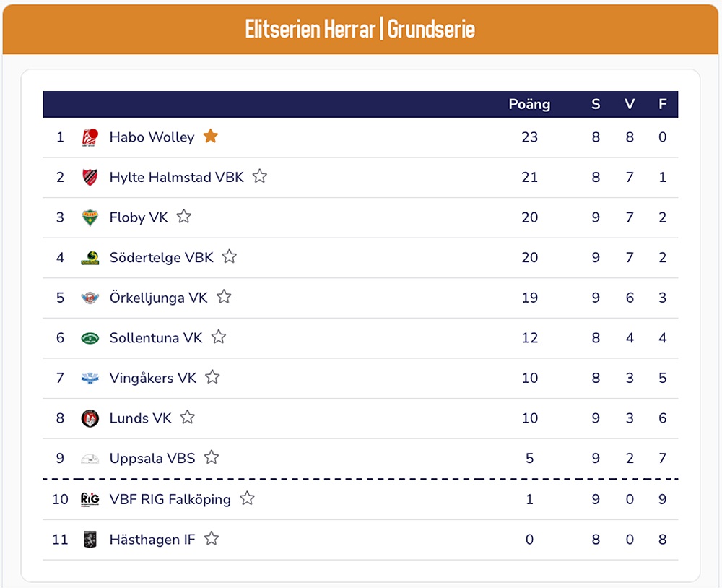722x588 pixels.
Task: Click the Hylte Halmstad VBK team logo
Action: click(90, 177)
